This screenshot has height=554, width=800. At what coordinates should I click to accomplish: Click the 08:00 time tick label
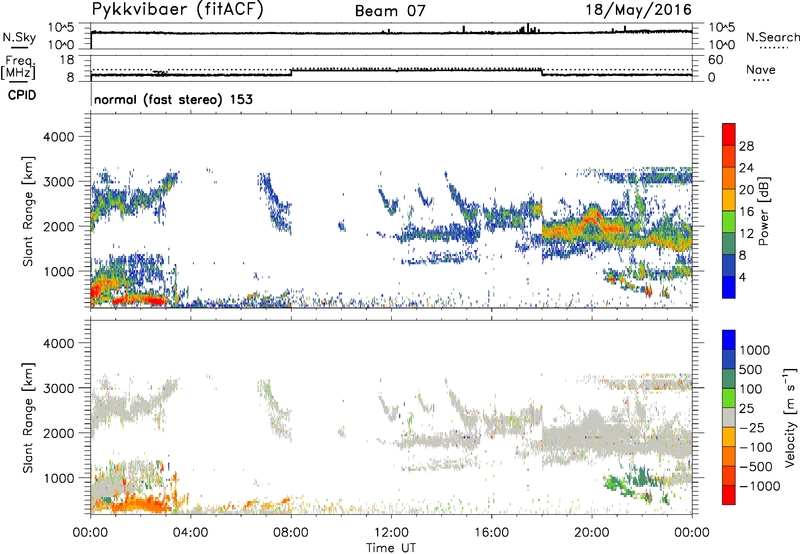(291, 533)
